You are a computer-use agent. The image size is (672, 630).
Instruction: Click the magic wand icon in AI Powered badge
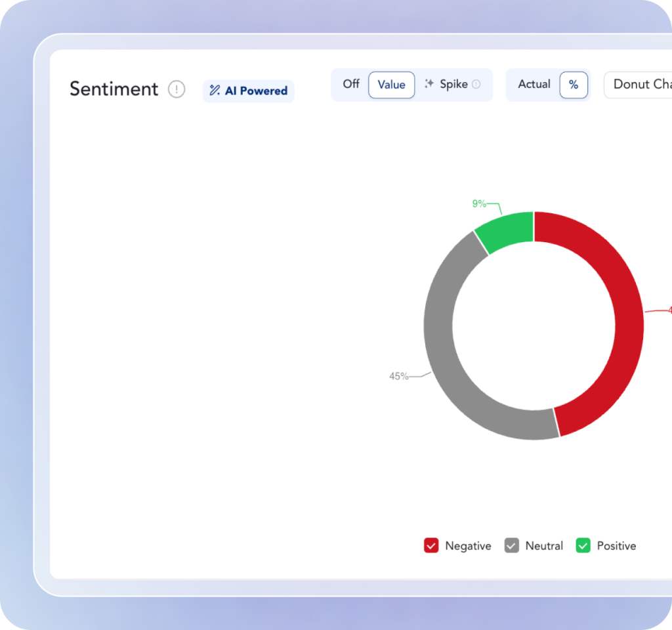point(215,91)
